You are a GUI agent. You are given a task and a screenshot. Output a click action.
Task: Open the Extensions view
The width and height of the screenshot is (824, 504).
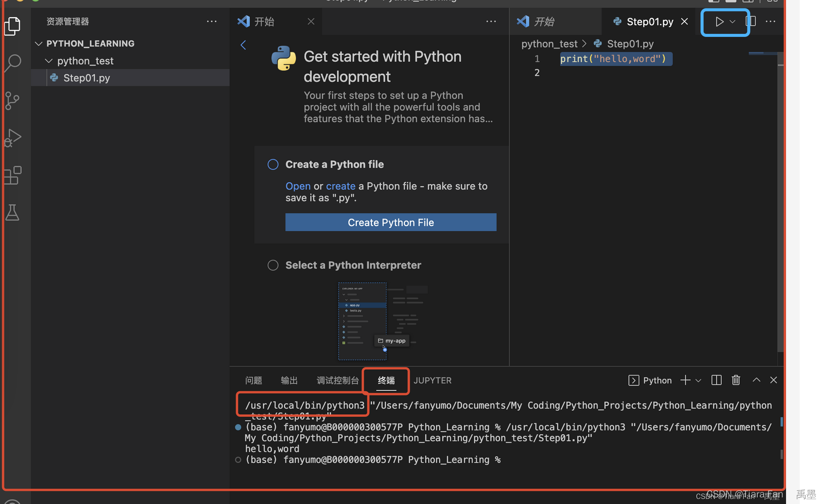point(12,175)
